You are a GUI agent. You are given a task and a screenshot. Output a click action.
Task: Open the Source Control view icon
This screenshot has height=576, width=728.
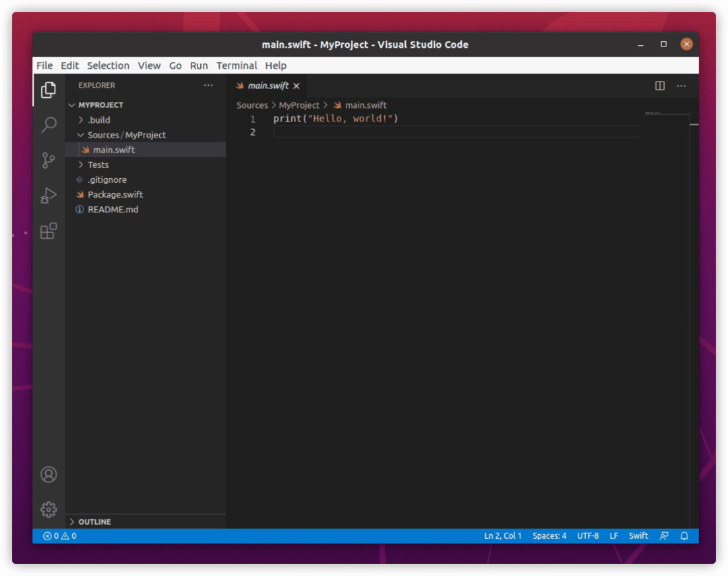[49, 161]
